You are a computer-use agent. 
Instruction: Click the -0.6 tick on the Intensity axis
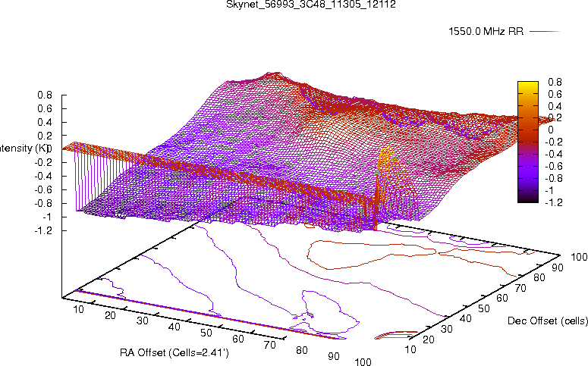[43, 189]
